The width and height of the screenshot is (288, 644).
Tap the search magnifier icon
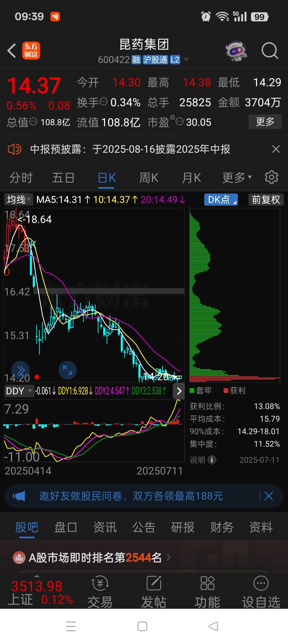270,50
